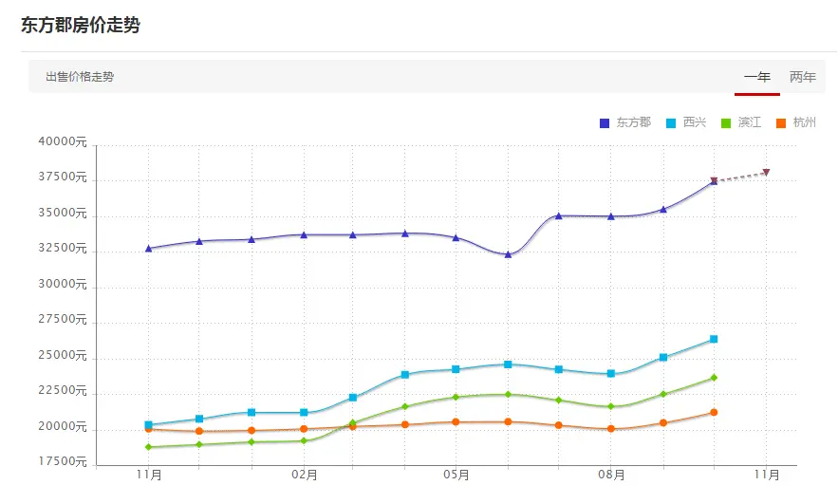
Task: Switch to the 一年 tab
Action: [756, 77]
